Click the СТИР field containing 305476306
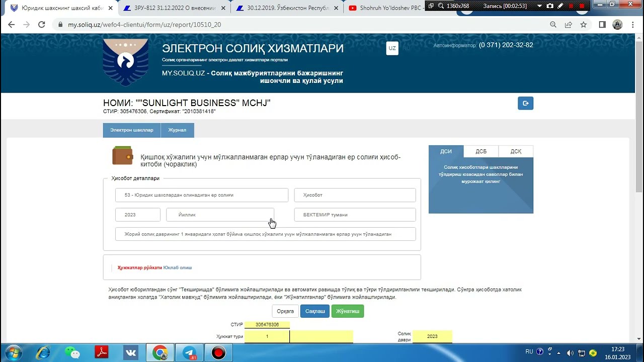 coord(267,325)
